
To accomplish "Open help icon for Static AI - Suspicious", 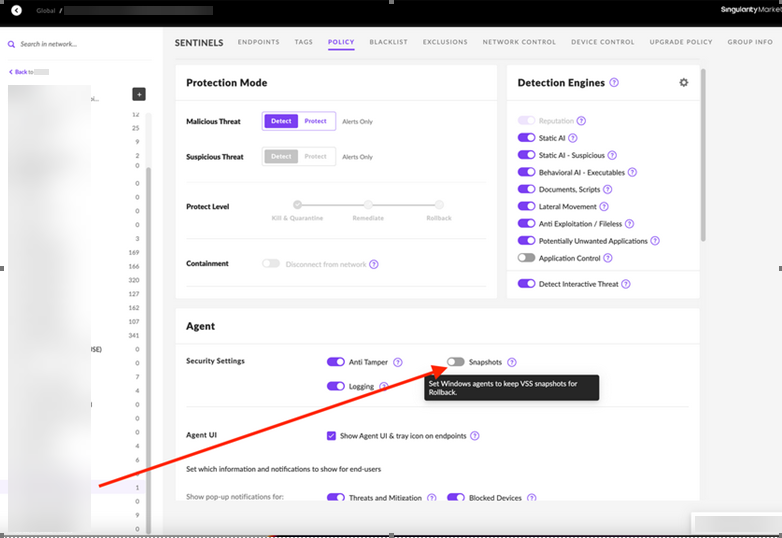I will point(612,155).
